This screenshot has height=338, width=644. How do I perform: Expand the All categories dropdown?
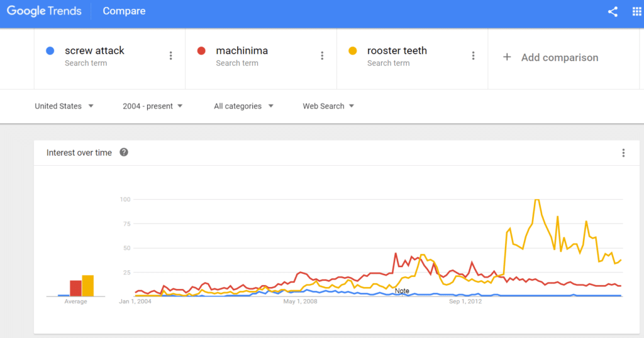(x=243, y=106)
